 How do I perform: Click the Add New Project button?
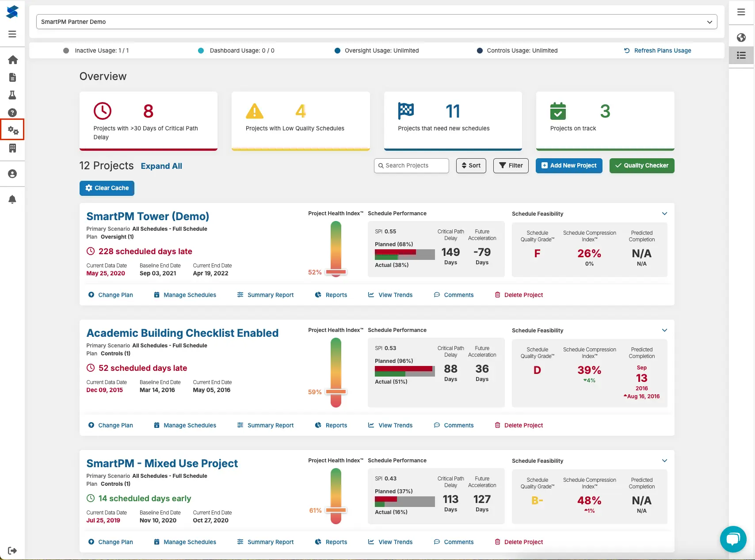[569, 165]
